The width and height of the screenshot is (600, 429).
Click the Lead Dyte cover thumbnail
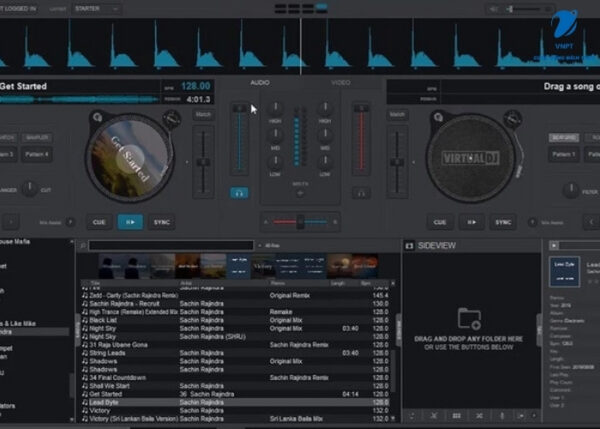point(564,272)
